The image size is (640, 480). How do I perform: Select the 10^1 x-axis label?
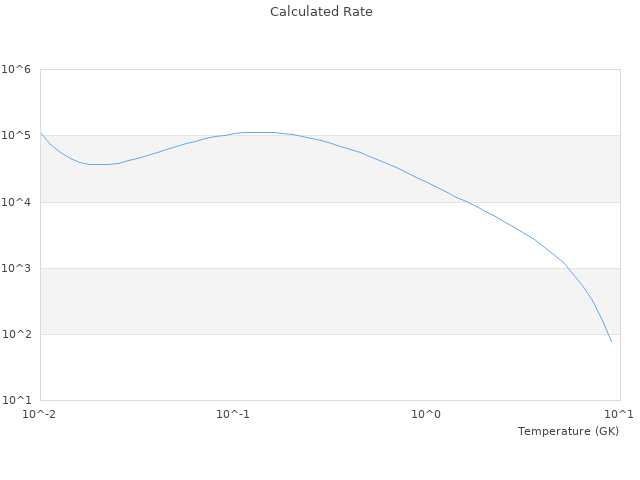[619, 414]
